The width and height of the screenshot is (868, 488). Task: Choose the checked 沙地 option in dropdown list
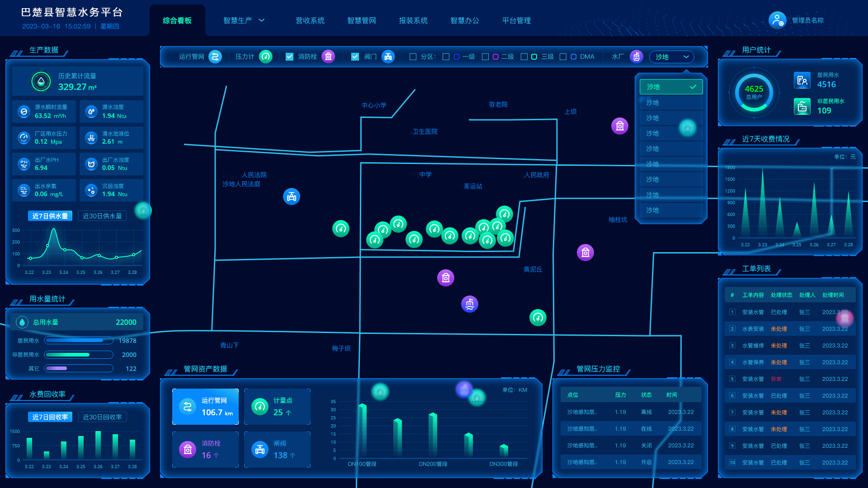[x=671, y=87]
